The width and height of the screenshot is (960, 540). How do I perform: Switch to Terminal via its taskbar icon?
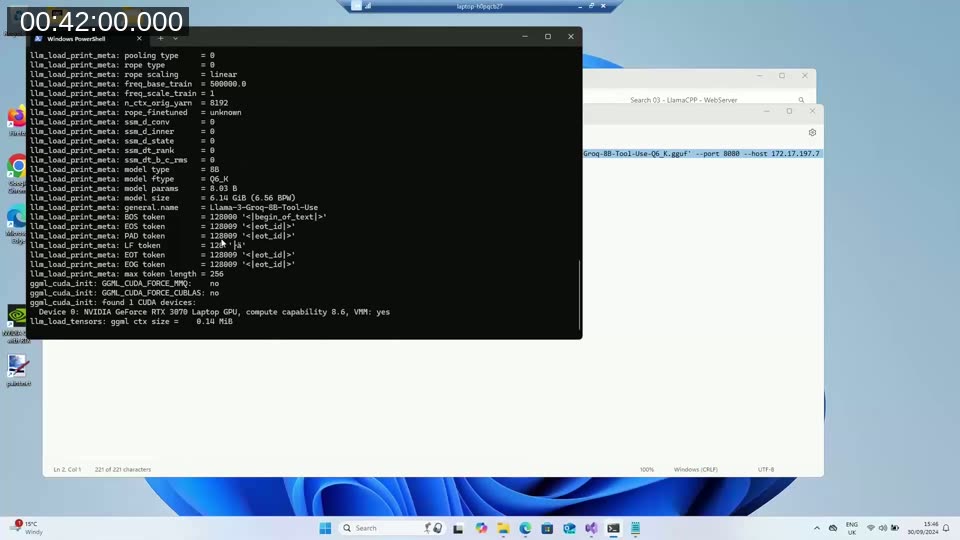tap(613, 528)
